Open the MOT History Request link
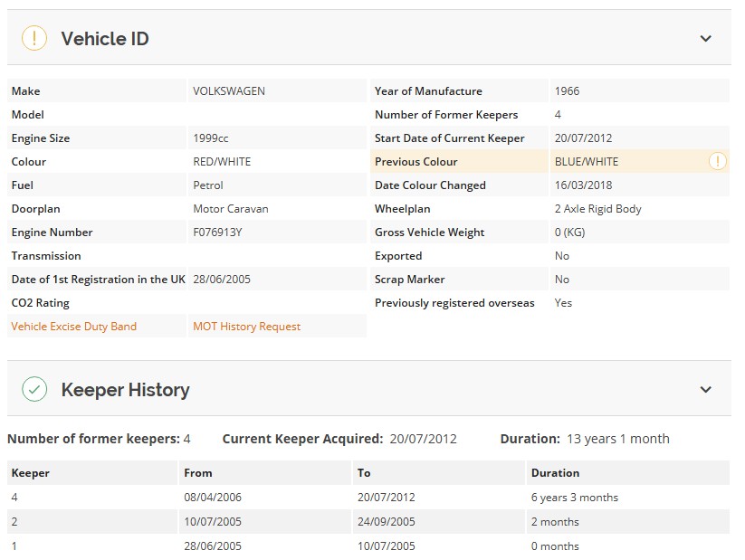This screenshot has width=745, height=560. [246, 327]
